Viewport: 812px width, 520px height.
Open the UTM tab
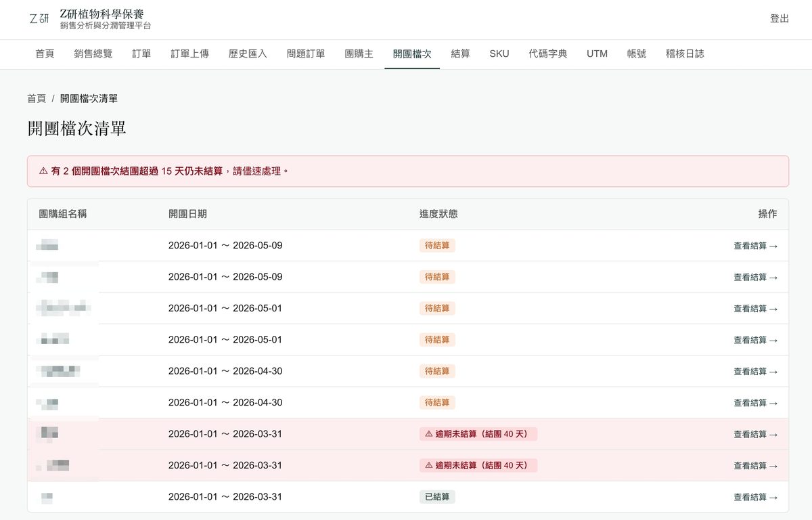597,53
